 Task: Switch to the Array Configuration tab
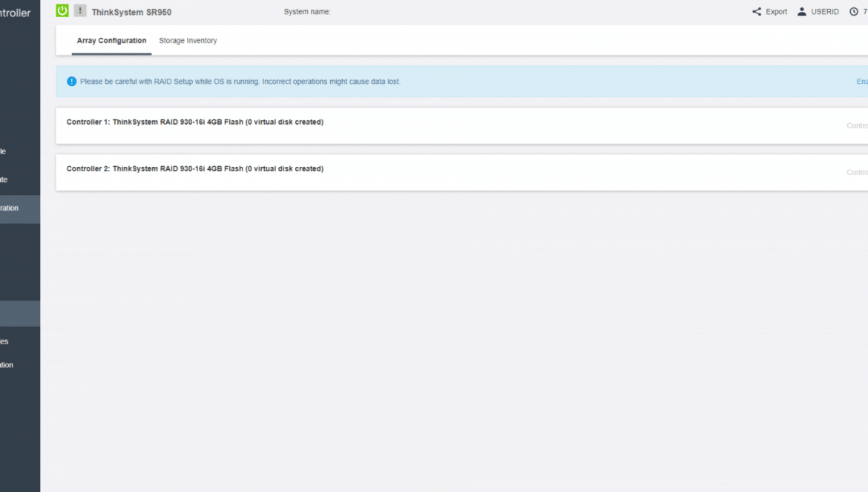tap(111, 40)
